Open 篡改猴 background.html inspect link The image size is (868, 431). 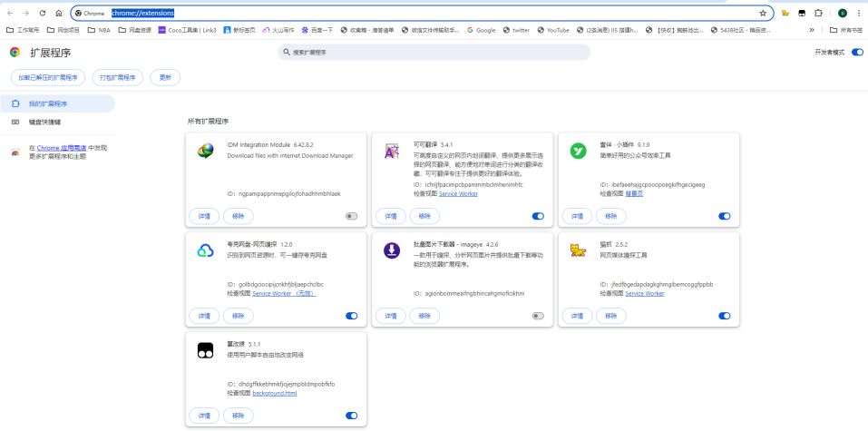pos(275,393)
